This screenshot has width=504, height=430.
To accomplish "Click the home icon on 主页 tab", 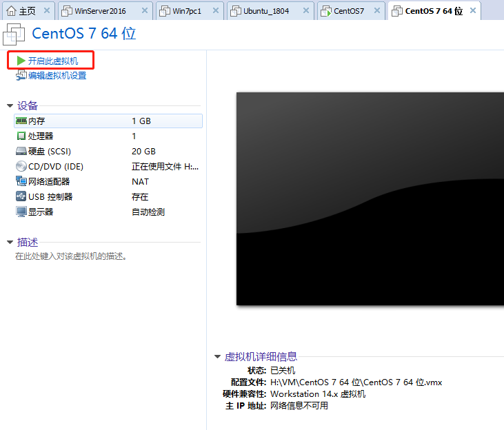I will point(11,11).
